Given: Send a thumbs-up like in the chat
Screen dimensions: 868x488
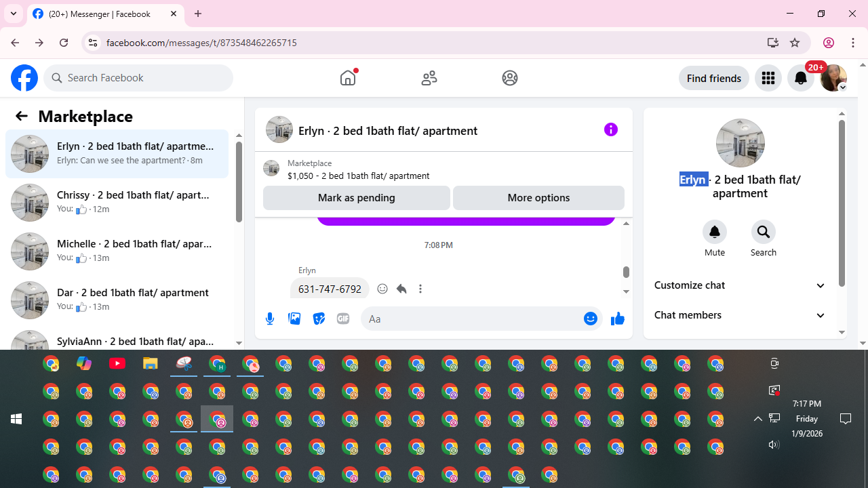Looking at the screenshot, I should (617, 319).
